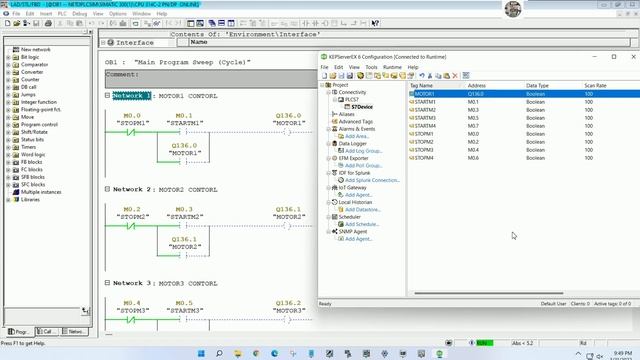Screen dimensions: 640x360
Task: Click Add Log Group link
Action: coord(363,151)
